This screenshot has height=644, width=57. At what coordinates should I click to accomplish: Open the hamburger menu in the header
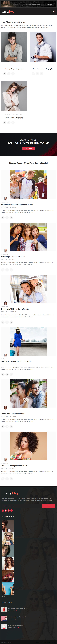54,12
